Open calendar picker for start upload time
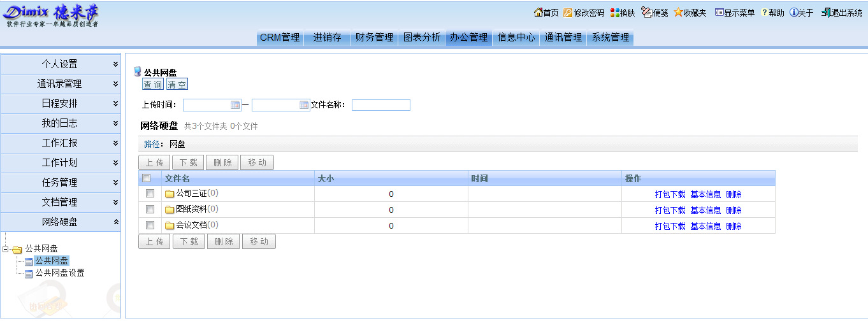 pos(235,105)
